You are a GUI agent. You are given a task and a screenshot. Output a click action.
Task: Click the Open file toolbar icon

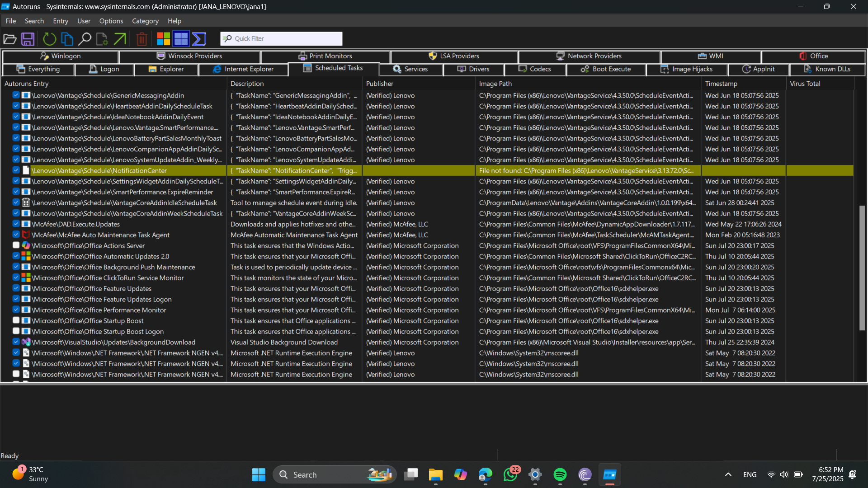(10, 39)
